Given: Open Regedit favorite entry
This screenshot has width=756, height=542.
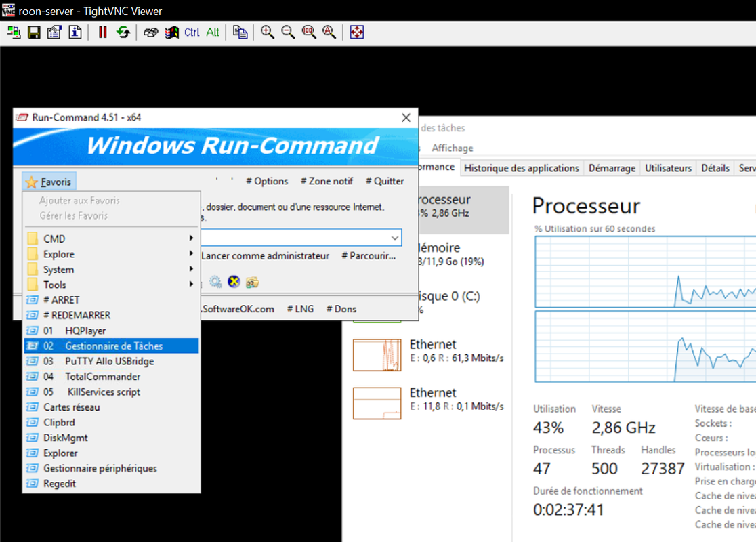Looking at the screenshot, I should click(x=111, y=484).
